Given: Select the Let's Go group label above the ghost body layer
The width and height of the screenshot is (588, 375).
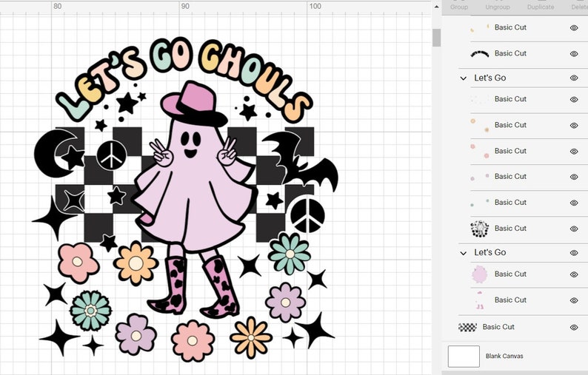Looking at the screenshot, I should (490, 252).
